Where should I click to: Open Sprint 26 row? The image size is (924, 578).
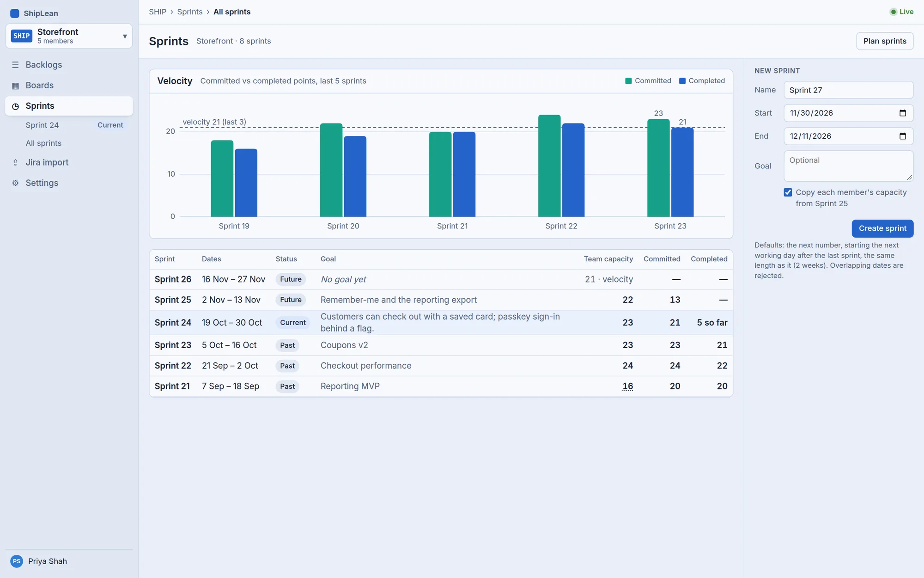(x=441, y=279)
